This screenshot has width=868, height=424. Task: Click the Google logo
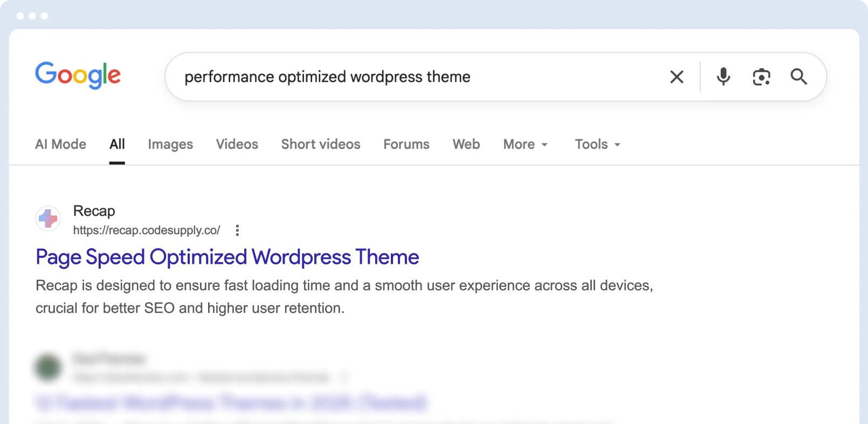[x=78, y=75]
